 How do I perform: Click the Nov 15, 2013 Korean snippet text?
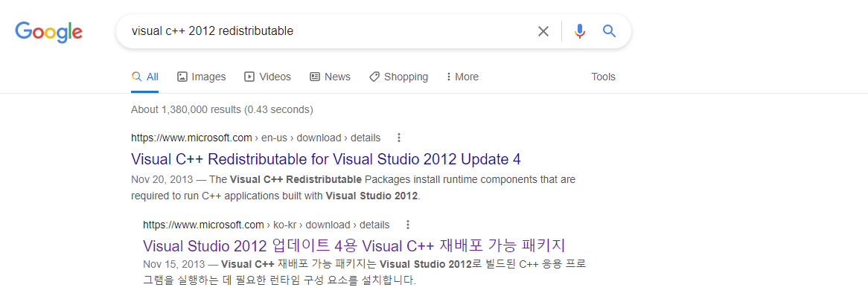tap(365, 272)
